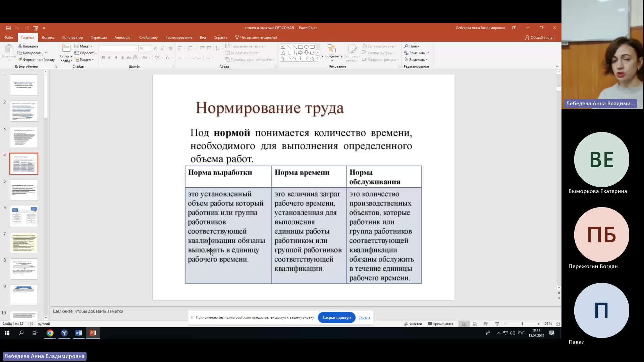The image size is (644, 362).
Task: Switch to Normal view in status bar
Action: pyautogui.click(x=464, y=324)
